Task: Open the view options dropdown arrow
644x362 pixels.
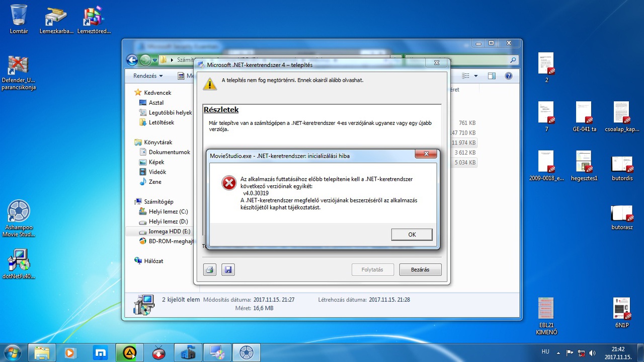Action: click(x=476, y=76)
